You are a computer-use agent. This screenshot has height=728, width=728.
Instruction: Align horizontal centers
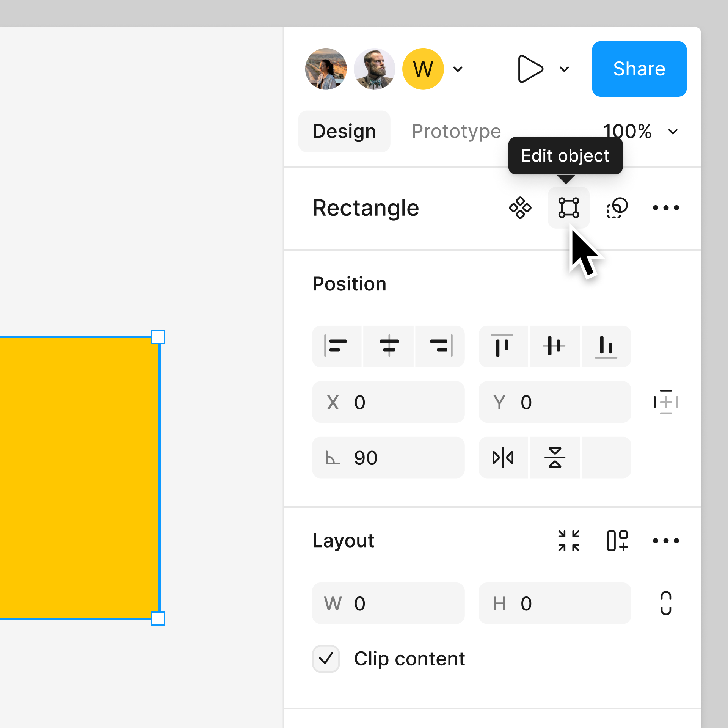click(389, 346)
